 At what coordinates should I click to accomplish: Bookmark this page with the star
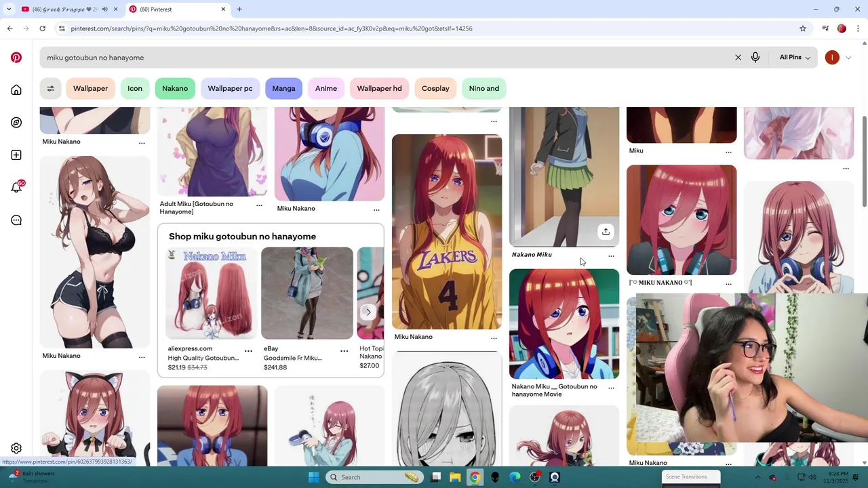[803, 28]
